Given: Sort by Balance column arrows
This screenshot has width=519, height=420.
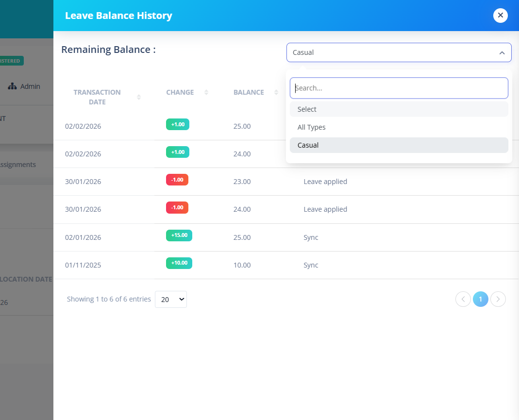Looking at the screenshot, I should 276,92.
